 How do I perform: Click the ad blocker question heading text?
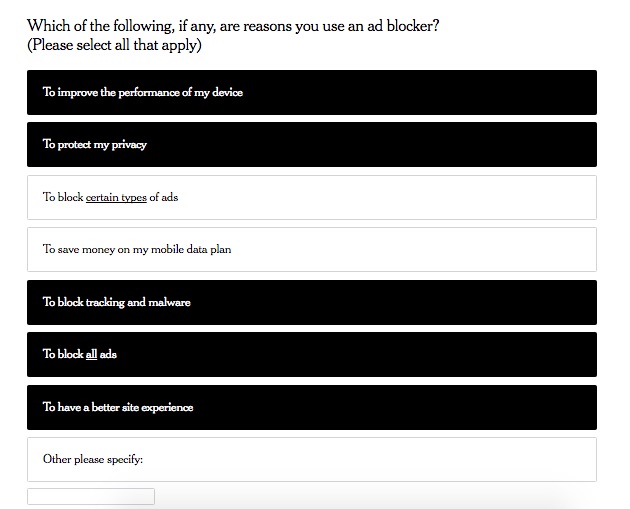tap(232, 26)
